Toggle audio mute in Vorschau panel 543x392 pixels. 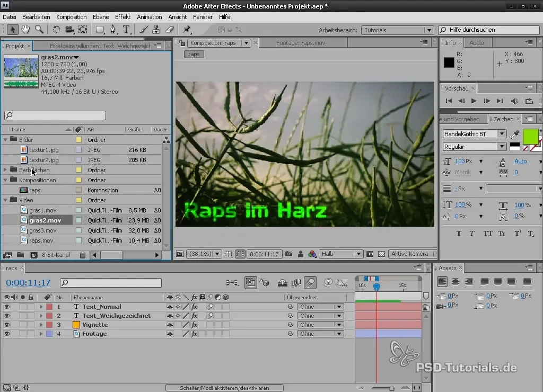point(514,101)
